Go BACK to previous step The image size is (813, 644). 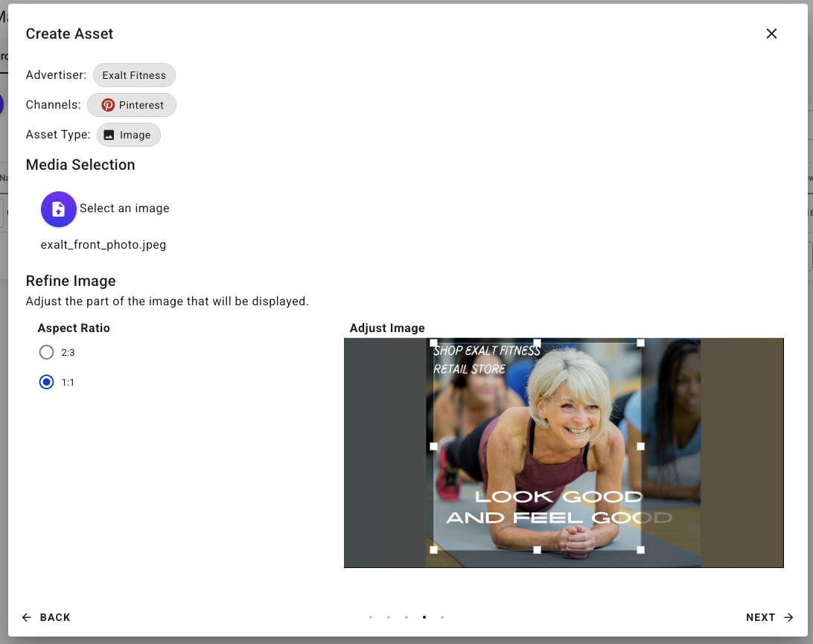pyautogui.click(x=46, y=617)
